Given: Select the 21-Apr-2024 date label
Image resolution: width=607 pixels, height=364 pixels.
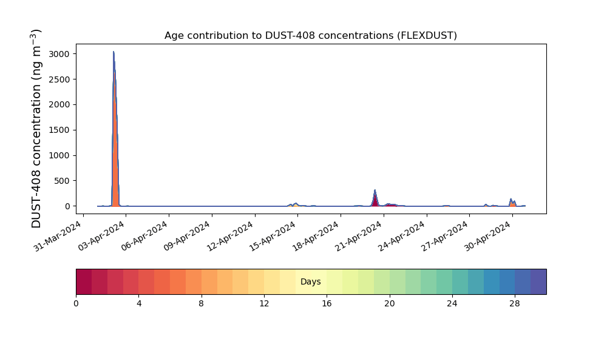Looking at the screenshot, I should (x=359, y=235).
